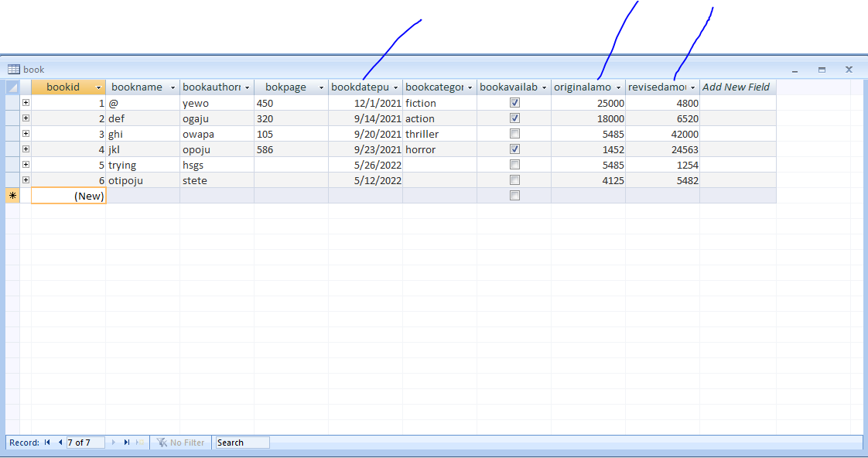Viewport: 868px width, 458px height.
Task: Click the revisedamo cell 42000
Action: pos(663,134)
